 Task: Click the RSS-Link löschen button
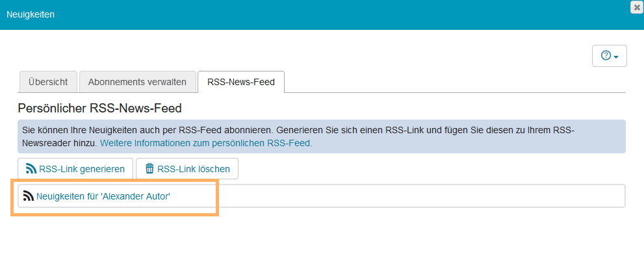187,169
